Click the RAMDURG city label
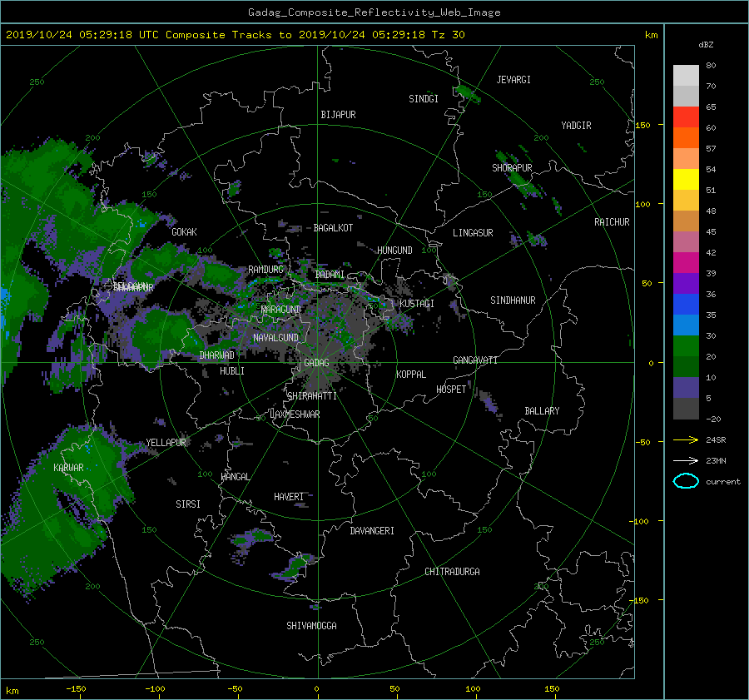The image size is (749, 700). pos(265,270)
